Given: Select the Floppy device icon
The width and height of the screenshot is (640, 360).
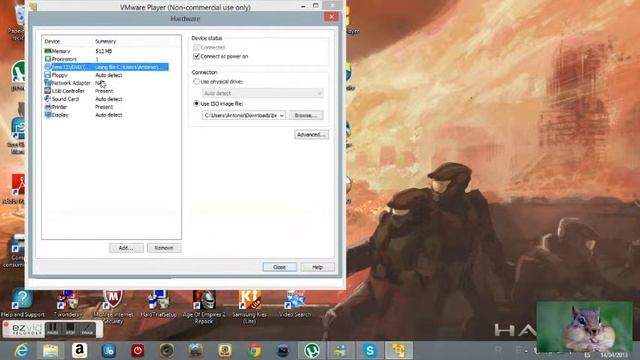Looking at the screenshot, I should coord(48,75).
